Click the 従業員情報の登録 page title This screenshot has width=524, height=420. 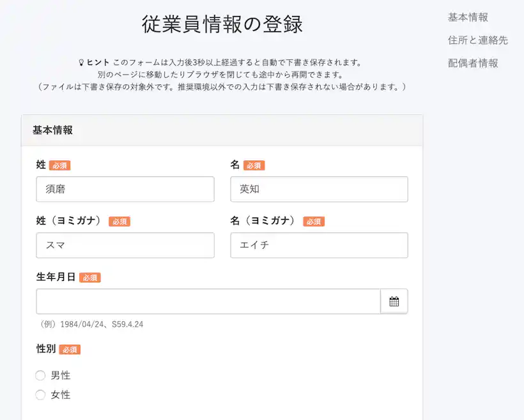(x=222, y=23)
